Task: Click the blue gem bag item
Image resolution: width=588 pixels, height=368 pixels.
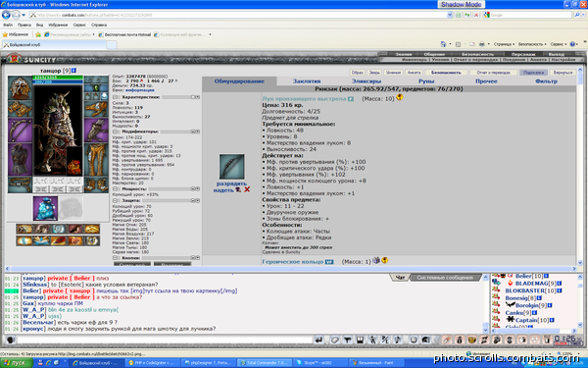Action: (45, 208)
